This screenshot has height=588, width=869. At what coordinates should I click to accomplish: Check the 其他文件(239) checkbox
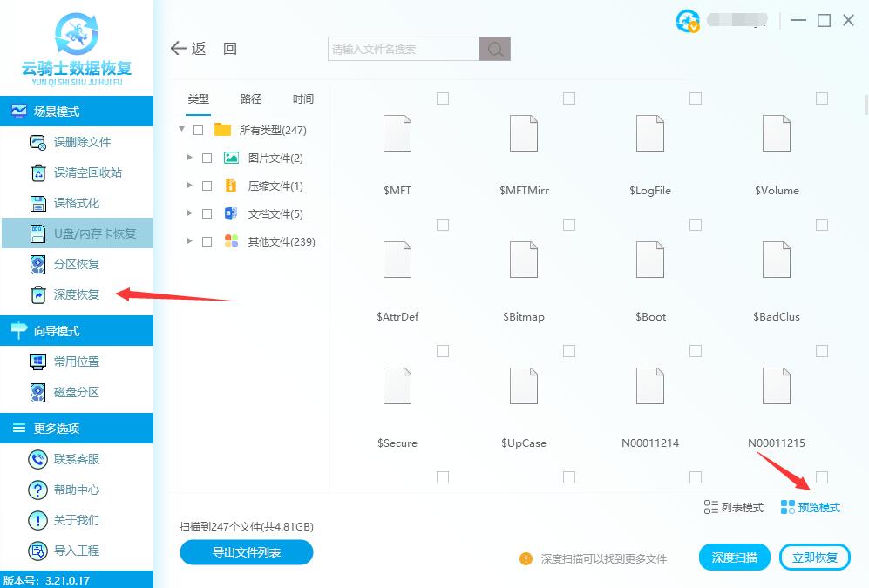click(x=207, y=241)
